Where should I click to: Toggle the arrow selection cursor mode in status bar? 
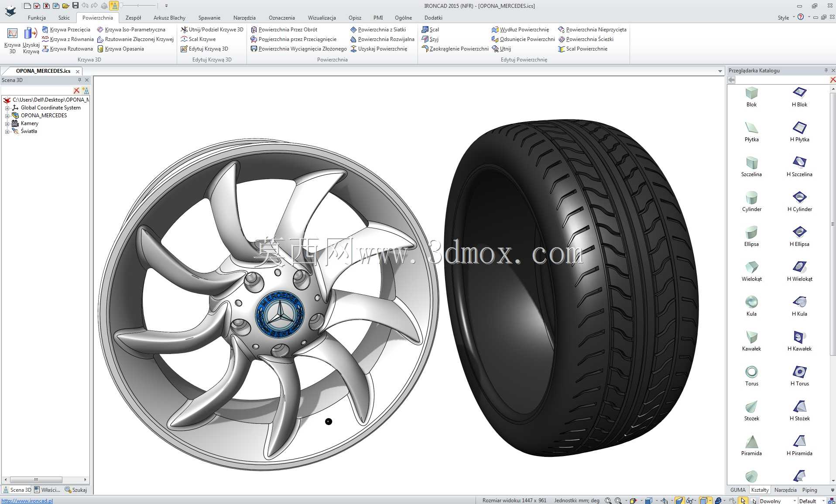(x=743, y=501)
